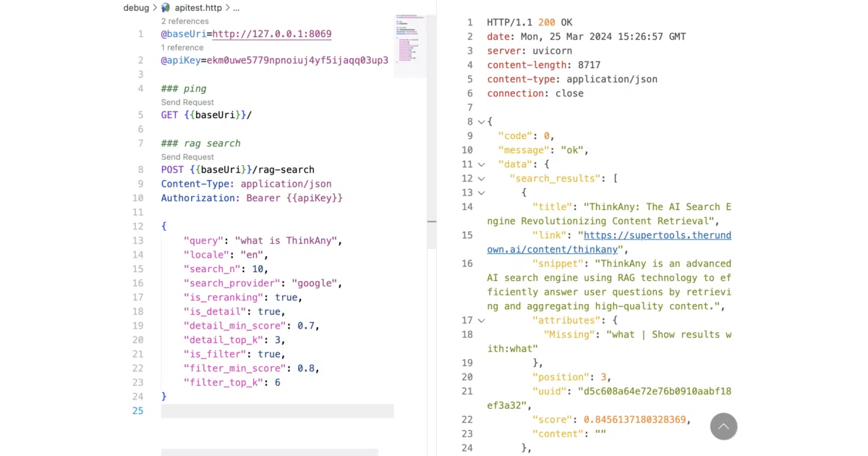Image resolution: width=868 pixels, height=456 pixels.
Task: Place cursor on empty line 25
Action: [x=277, y=411]
